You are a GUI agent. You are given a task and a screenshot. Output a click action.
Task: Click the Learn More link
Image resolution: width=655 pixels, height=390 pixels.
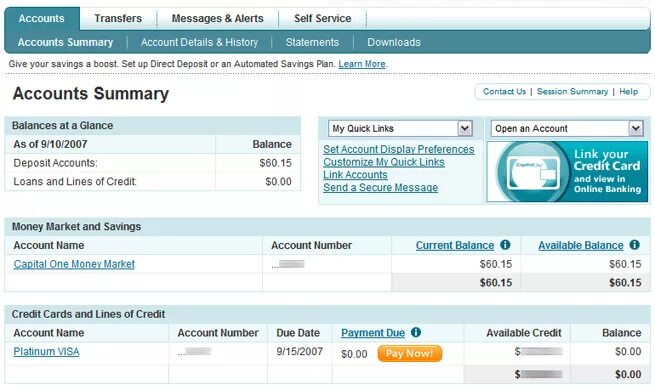[x=362, y=64]
